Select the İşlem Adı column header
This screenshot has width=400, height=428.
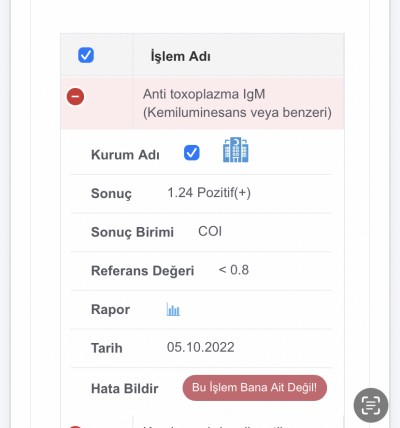(x=180, y=56)
